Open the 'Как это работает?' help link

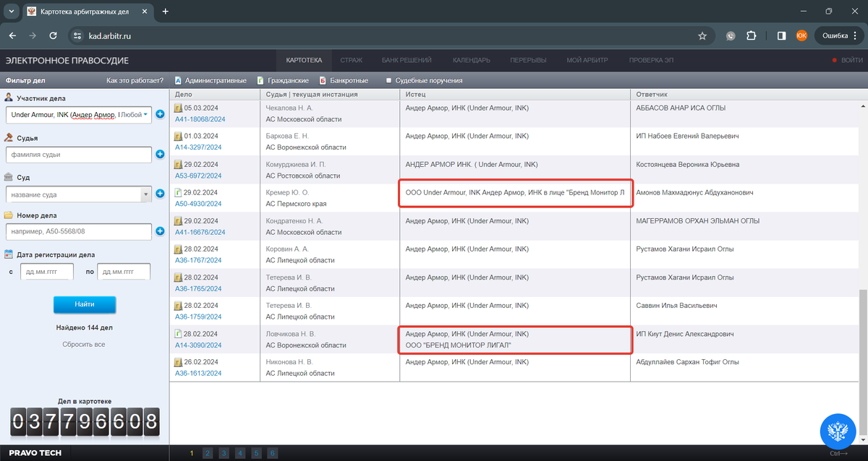tap(135, 80)
